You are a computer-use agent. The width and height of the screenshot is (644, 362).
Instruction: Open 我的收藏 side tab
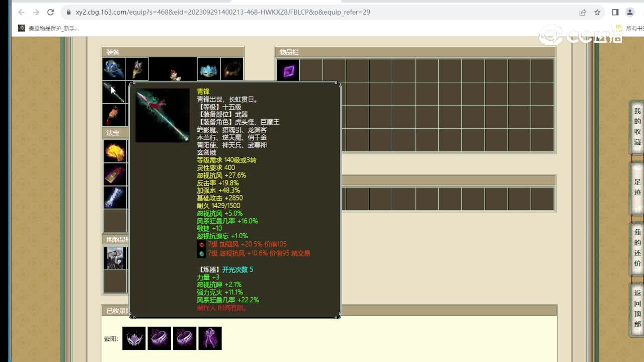637,127
